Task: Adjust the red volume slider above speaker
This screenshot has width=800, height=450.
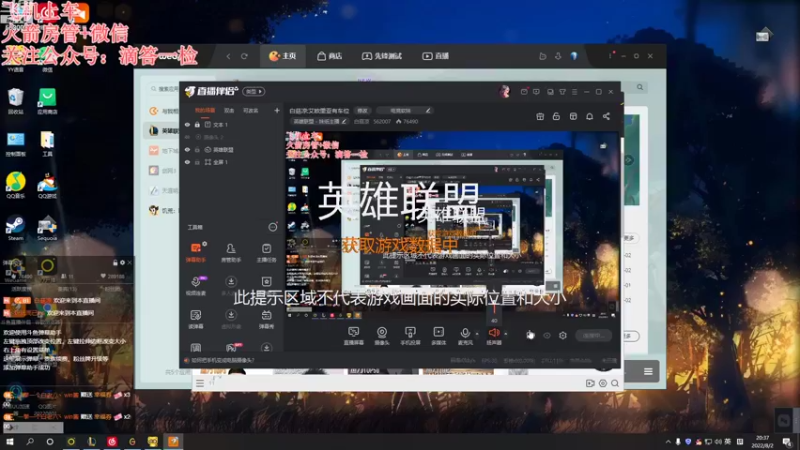Action: pos(494,309)
